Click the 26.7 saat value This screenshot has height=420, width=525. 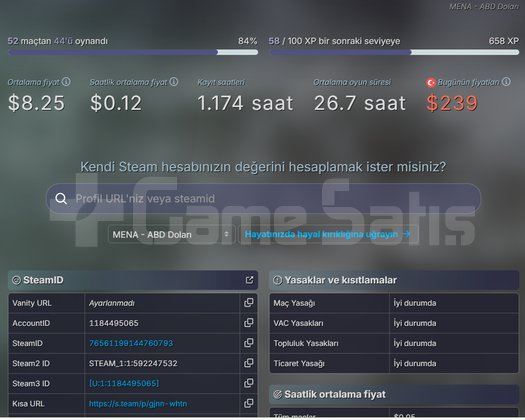point(360,103)
